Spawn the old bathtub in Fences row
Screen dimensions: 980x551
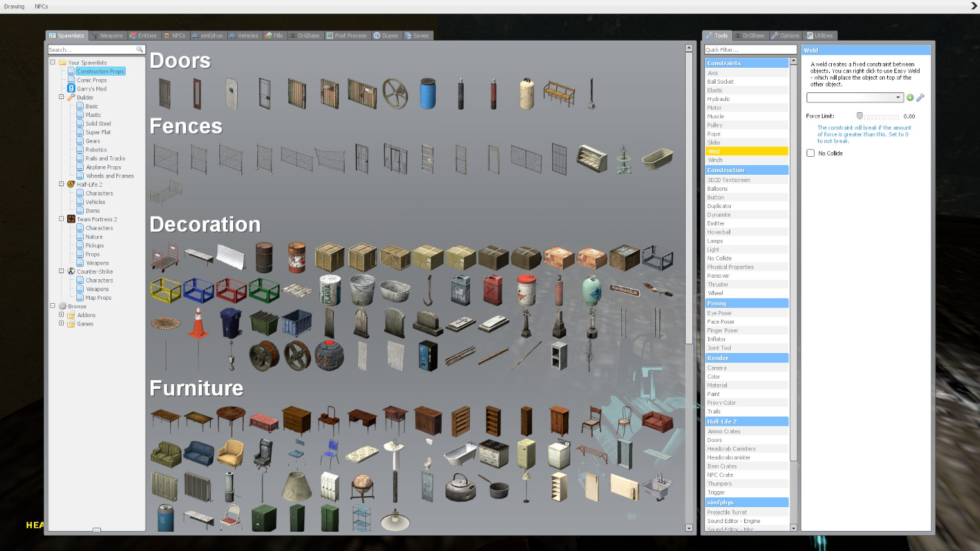click(x=657, y=159)
